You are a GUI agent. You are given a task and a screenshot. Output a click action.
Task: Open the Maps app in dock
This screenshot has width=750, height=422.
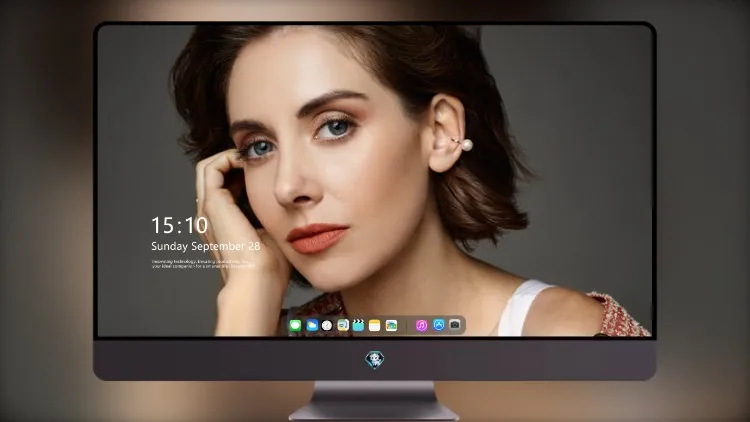(343, 325)
